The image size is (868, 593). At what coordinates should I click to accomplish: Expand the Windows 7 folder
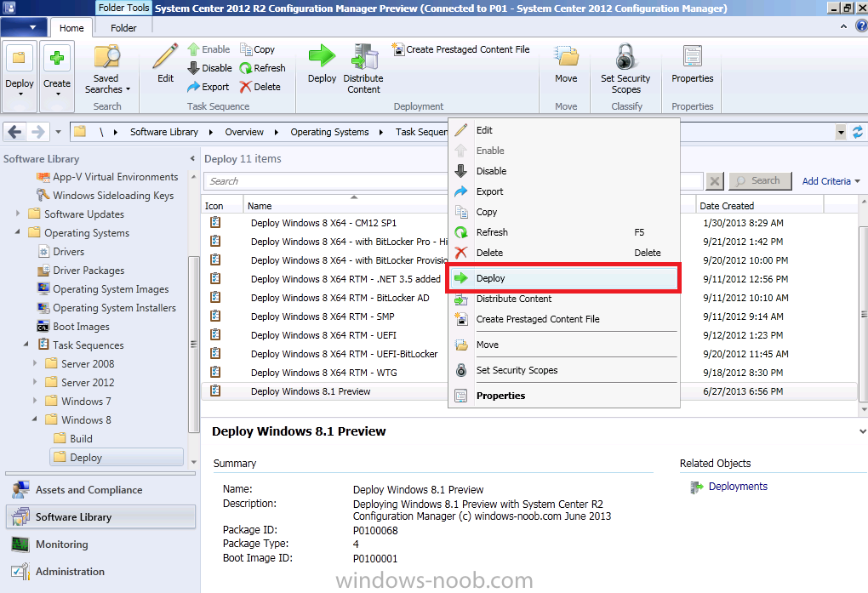[x=35, y=401]
